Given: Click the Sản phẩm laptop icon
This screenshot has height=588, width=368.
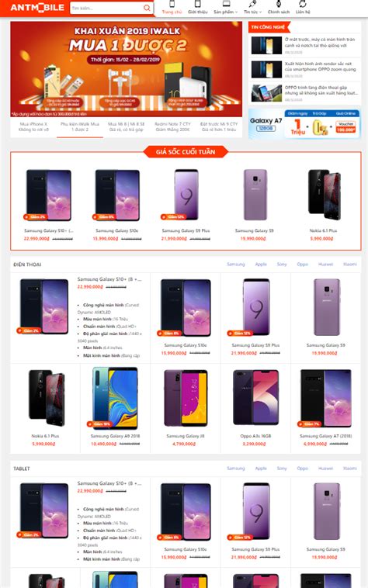Looking at the screenshot, I should (x=226, y=4).
